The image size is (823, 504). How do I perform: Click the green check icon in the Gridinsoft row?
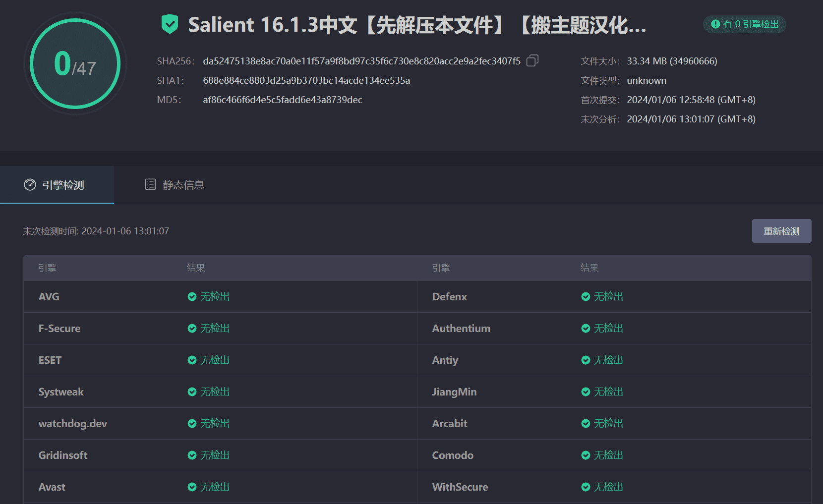click(x=192, y=455)
